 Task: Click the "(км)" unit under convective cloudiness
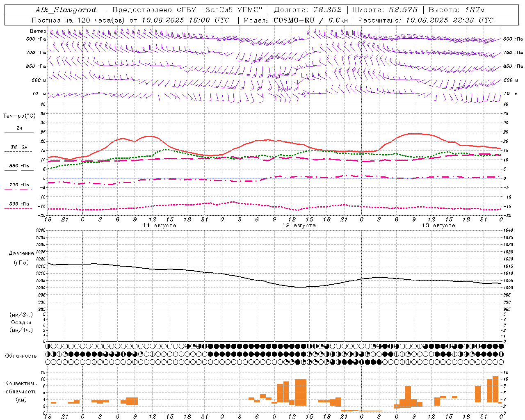pos(21,399)
